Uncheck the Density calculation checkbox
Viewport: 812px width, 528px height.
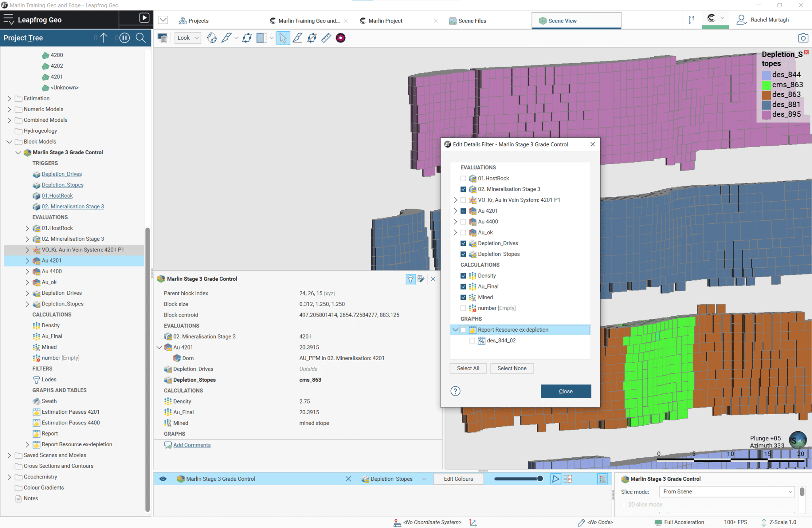463,276
